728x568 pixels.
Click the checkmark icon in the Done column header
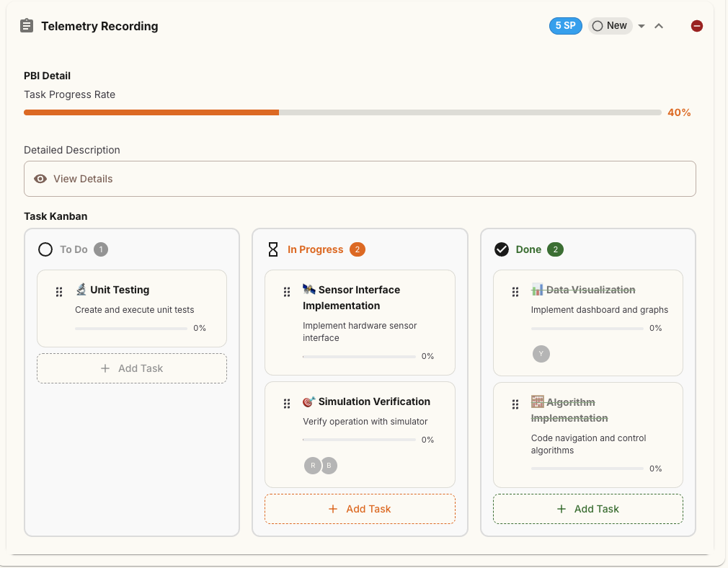502,249
